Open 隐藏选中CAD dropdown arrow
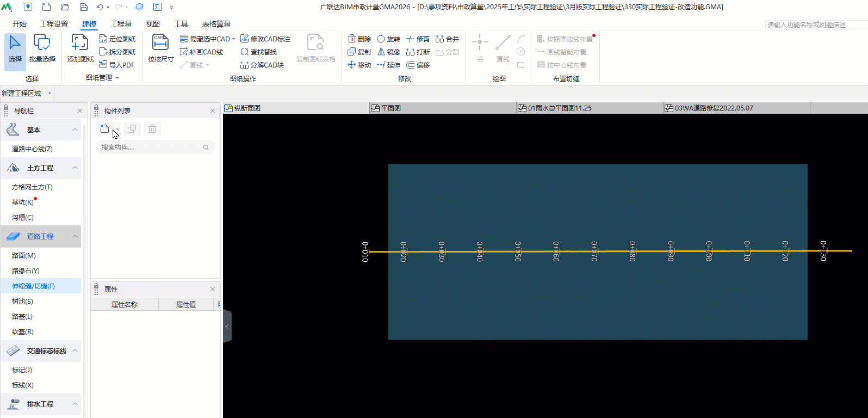 point(233,39)
